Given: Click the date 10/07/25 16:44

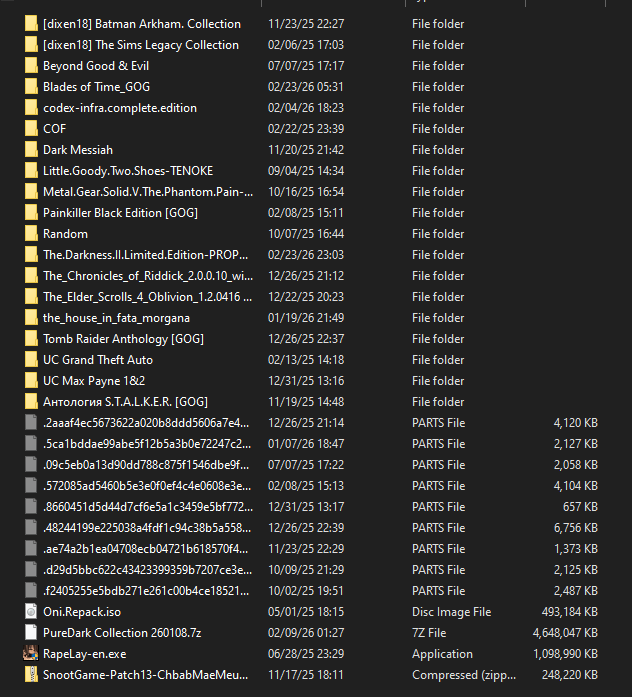Looking at the screenshot, I should coord(306,234).
